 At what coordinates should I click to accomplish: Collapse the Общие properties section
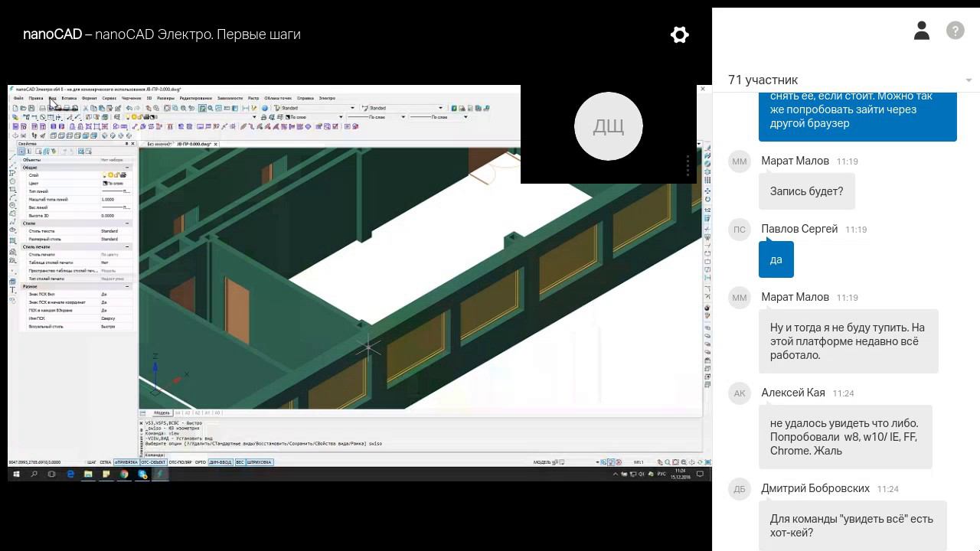pos(127,168)
